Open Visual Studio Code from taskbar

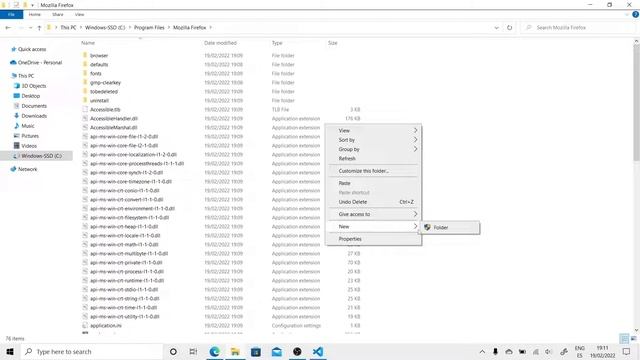pos(318,351)
